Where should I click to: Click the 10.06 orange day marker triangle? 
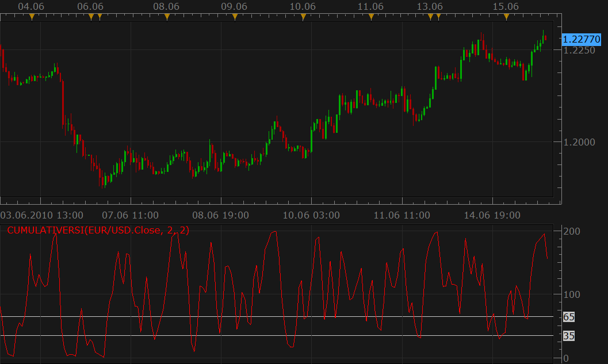point(303,17)
